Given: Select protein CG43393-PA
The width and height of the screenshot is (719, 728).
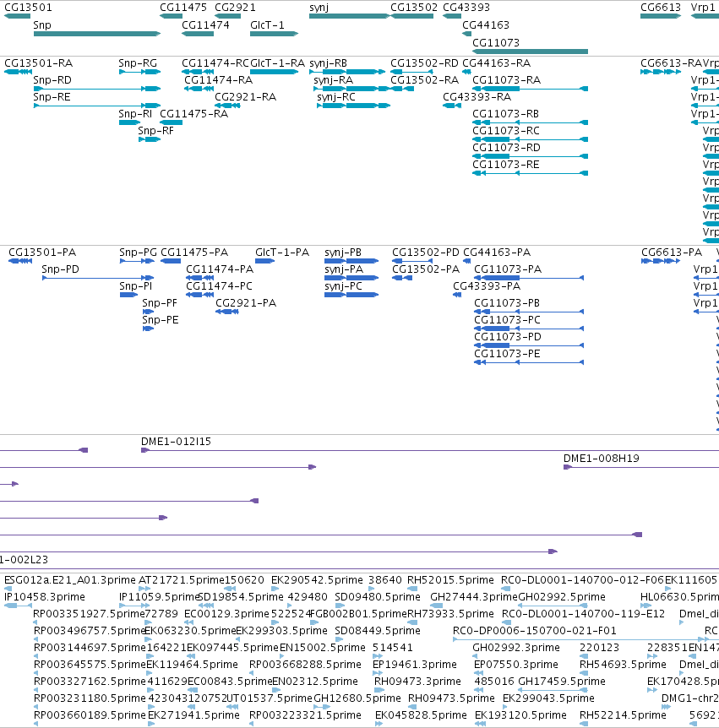Looking at the screenshot, I should coord(457,295).
